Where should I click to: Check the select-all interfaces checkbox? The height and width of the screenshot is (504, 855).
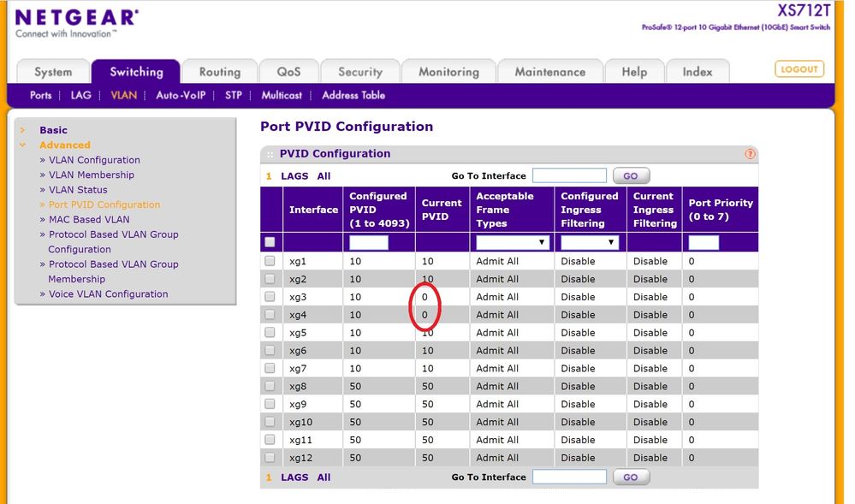[270, 242]
